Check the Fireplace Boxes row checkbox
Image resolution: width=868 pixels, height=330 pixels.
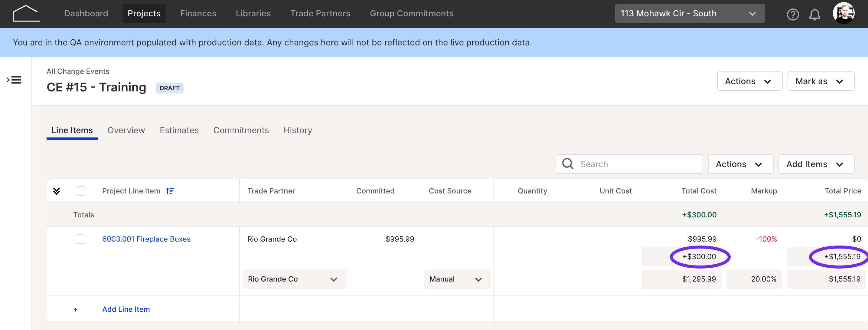tap(80, 239)
